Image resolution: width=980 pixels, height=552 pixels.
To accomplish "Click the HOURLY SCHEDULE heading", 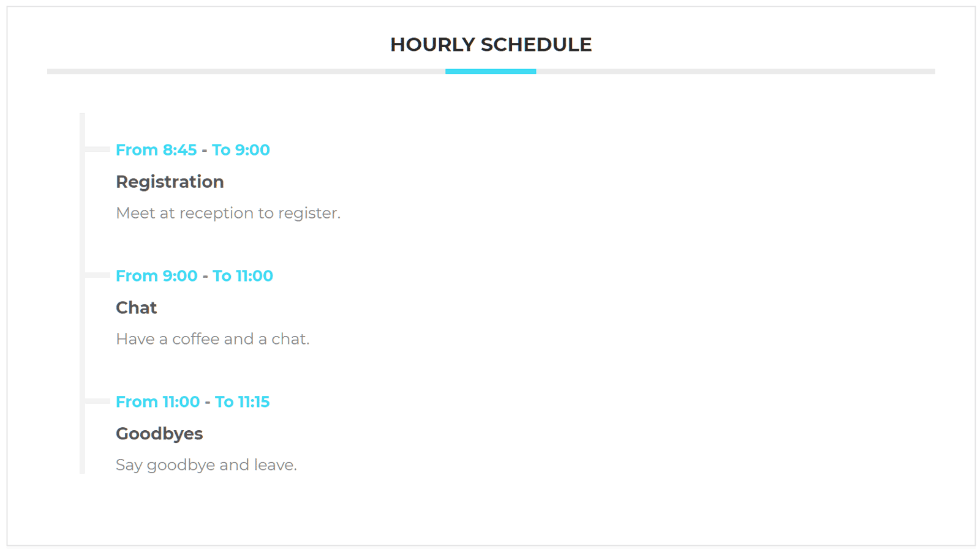I will (x=491, y=45).
